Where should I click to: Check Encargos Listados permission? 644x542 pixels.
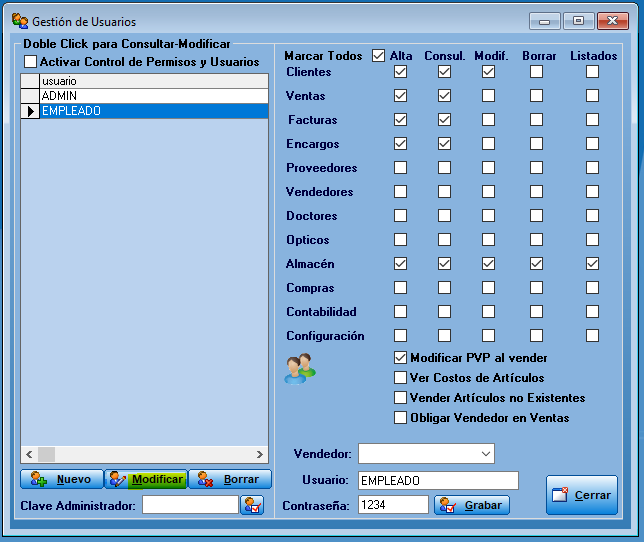point(592,144)
